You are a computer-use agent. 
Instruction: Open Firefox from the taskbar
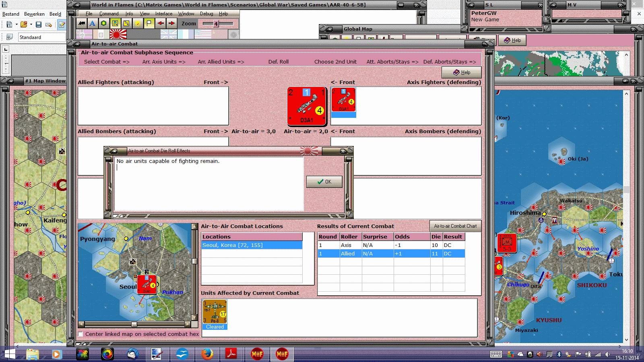click(x=207, y=354)
